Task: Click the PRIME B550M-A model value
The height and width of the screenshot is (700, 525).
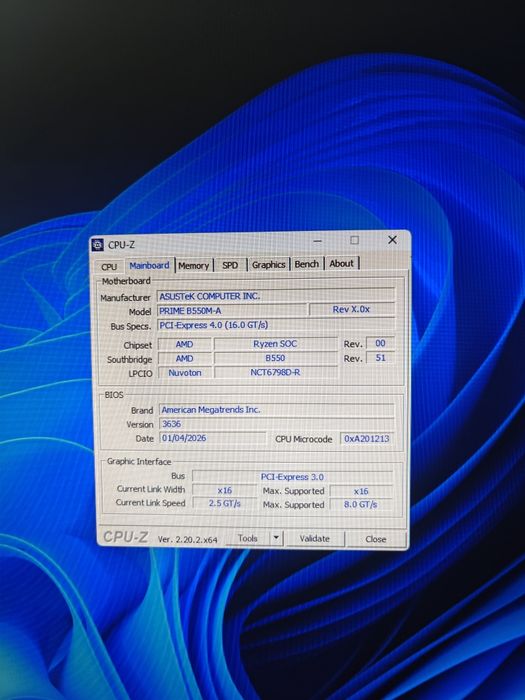Action: 232,311
